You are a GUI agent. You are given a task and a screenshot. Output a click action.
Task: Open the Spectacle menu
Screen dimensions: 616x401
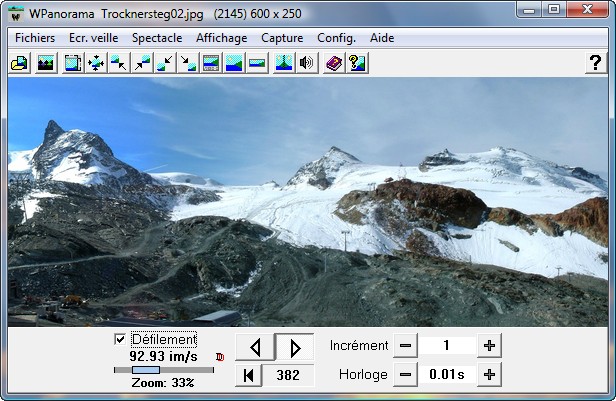pyautogui.click(x=157, y=38)
